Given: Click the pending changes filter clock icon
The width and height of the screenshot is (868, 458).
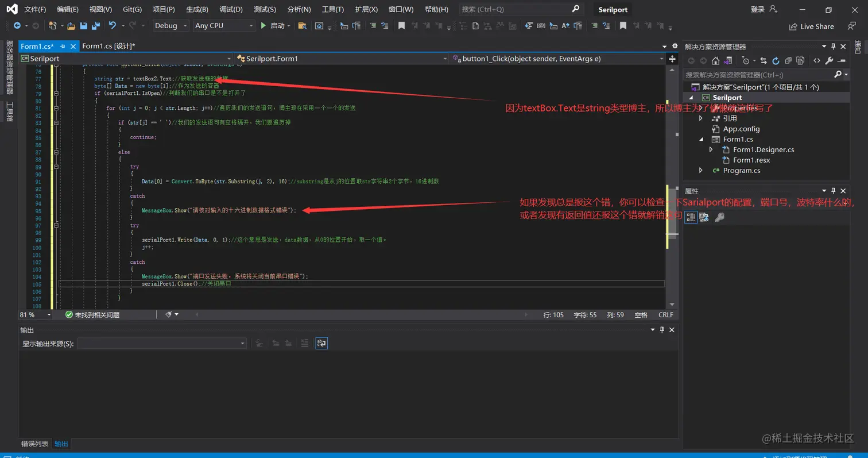Looking at the screenshot, I should coord(746,60).
